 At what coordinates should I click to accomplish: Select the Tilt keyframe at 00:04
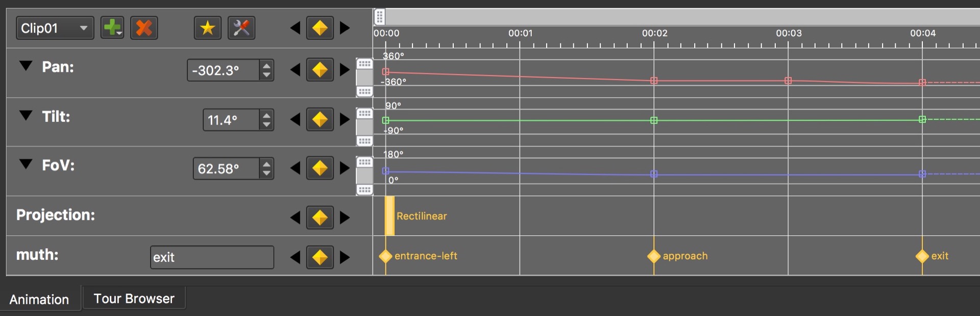coord(922,119)
